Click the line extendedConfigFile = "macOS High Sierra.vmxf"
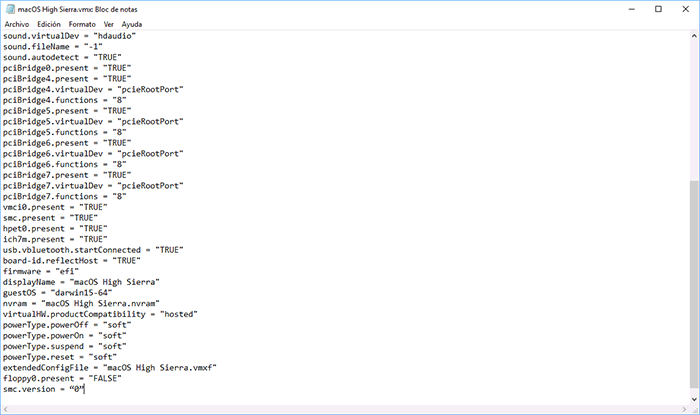Viewport: 700px width, 415px height. pos(110,368)
